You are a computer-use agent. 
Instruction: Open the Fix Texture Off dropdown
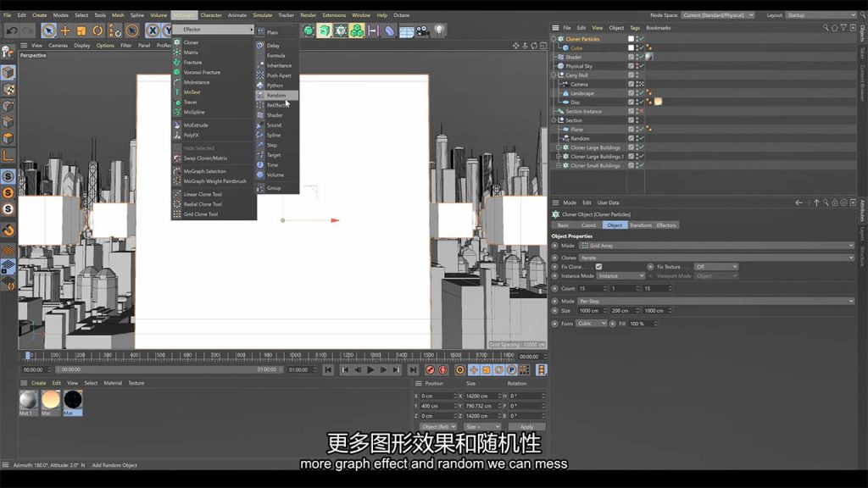tap(716, 267)
